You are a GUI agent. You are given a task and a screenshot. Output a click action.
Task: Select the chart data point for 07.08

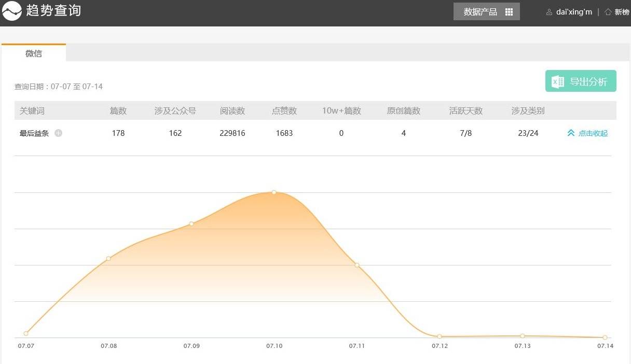[108, 258]
